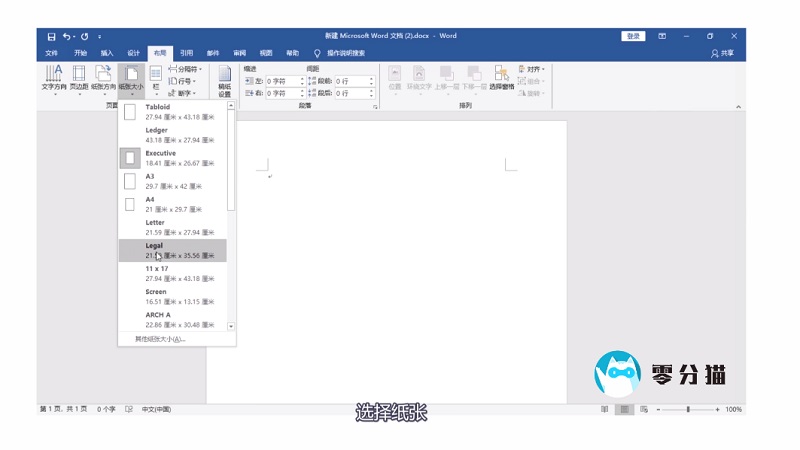The image size is (800, 450).
Task: Click the zoom slider in status bar
Action: (x=688, y=410)
